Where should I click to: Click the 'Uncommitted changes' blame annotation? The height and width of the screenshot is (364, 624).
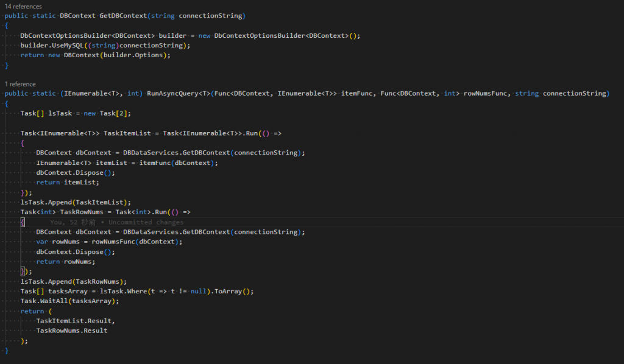(x=146, y=222)
